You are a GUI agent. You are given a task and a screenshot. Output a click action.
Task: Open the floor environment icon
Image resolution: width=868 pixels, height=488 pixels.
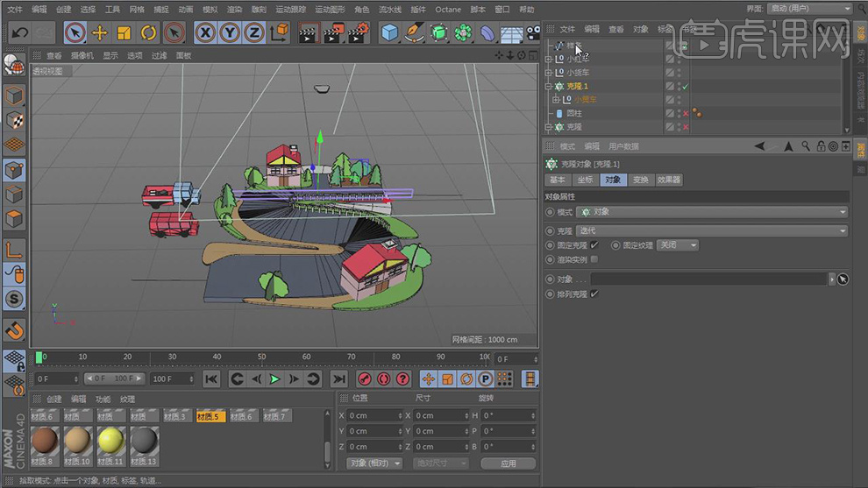click(511, 33)
